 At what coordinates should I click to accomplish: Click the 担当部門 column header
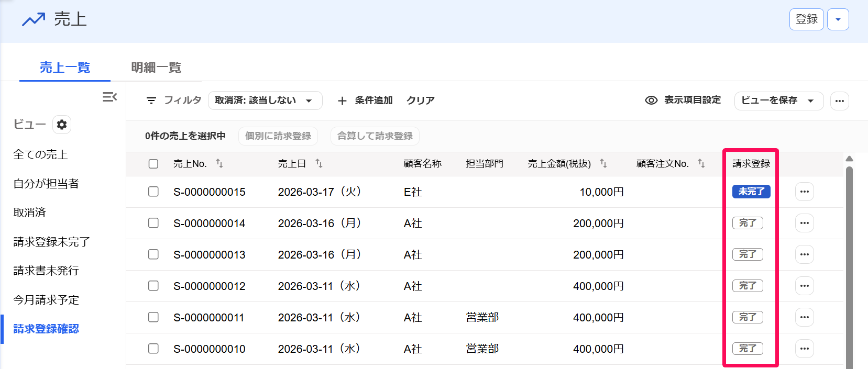[485, 164]
